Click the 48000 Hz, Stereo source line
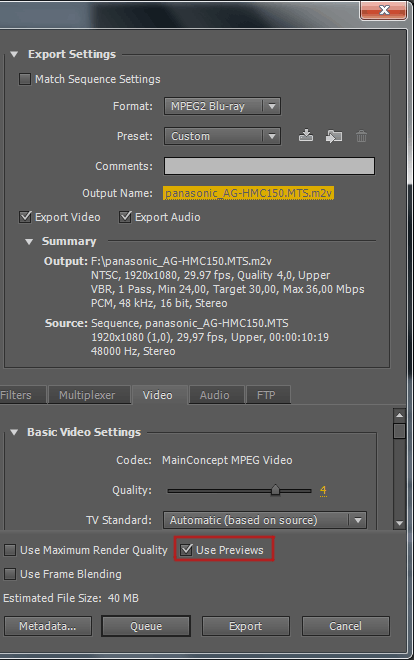Viewport: 414px width, 660px height. click(133, 351)
